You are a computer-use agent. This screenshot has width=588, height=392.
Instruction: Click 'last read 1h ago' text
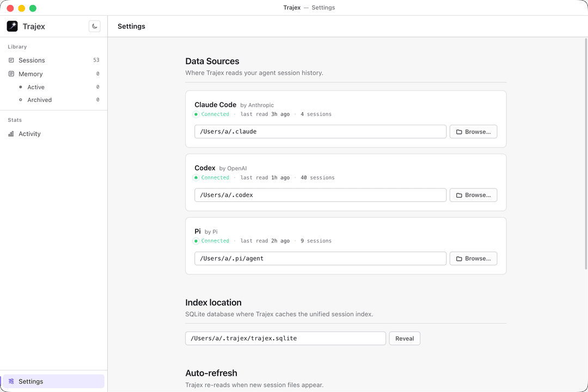[265, 177]
